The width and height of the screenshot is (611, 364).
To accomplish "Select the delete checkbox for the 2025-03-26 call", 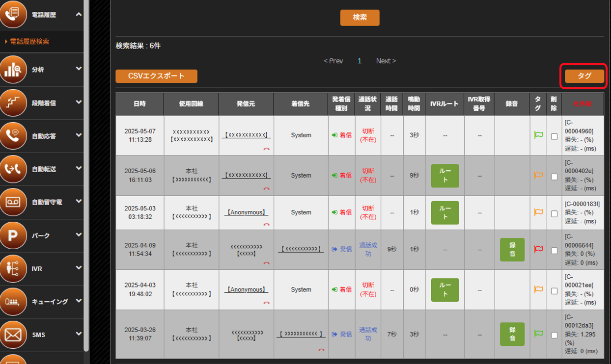I will click(554, 336).
